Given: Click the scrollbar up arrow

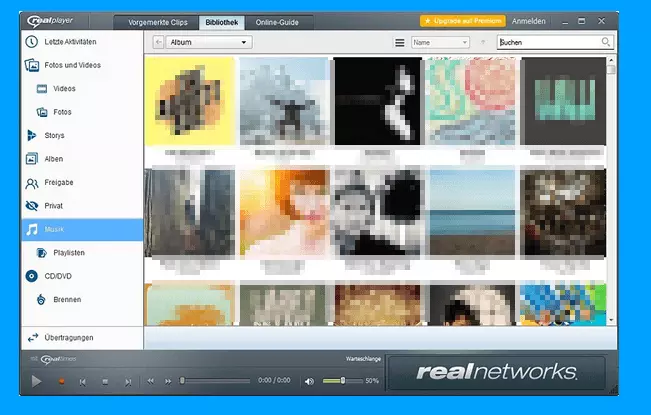Looking at the screenshot, I should (x=611, y=61).
